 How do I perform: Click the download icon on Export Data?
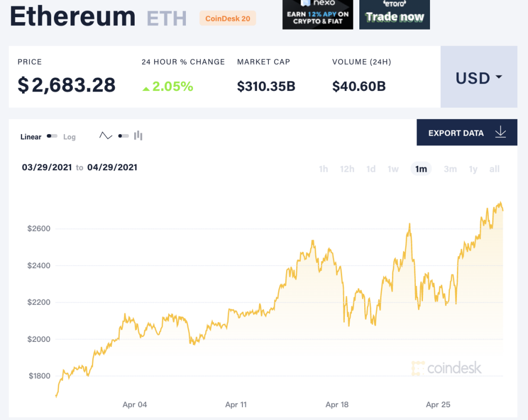click(501, 132)
